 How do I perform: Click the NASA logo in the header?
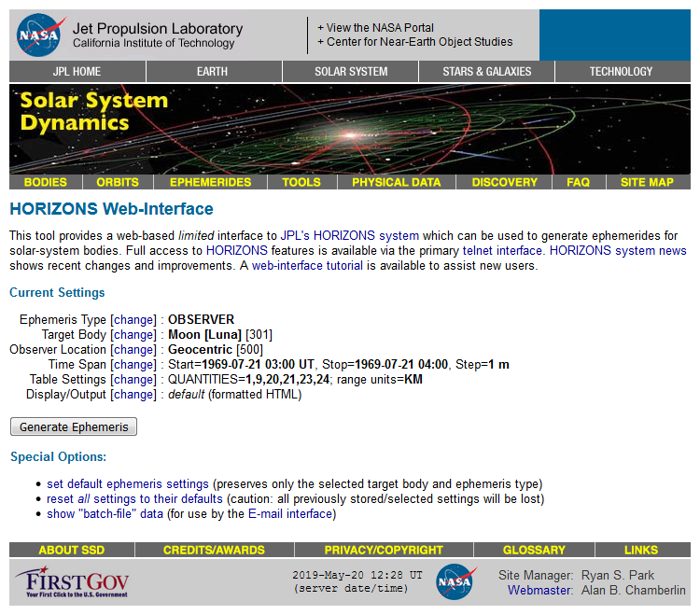pos(41,35)
